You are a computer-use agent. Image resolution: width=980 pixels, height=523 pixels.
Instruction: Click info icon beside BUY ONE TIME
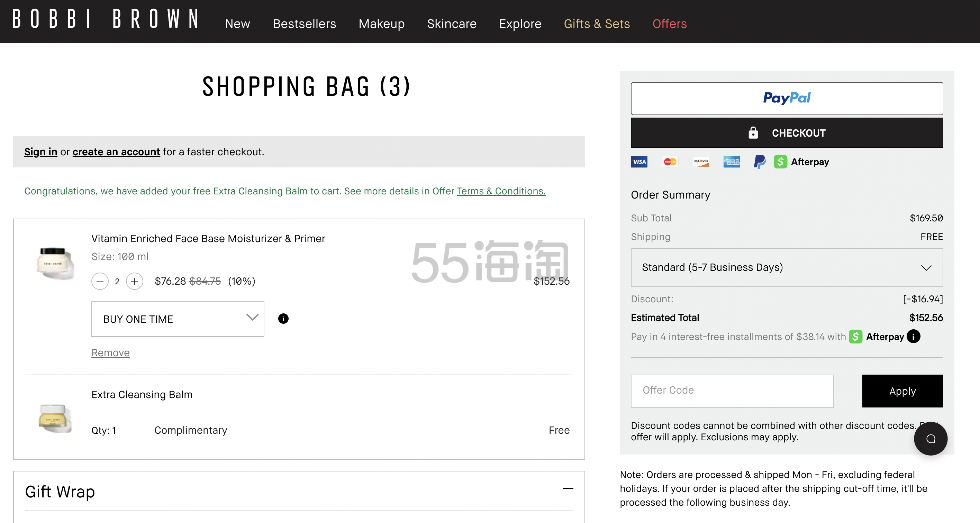[283, 319]
